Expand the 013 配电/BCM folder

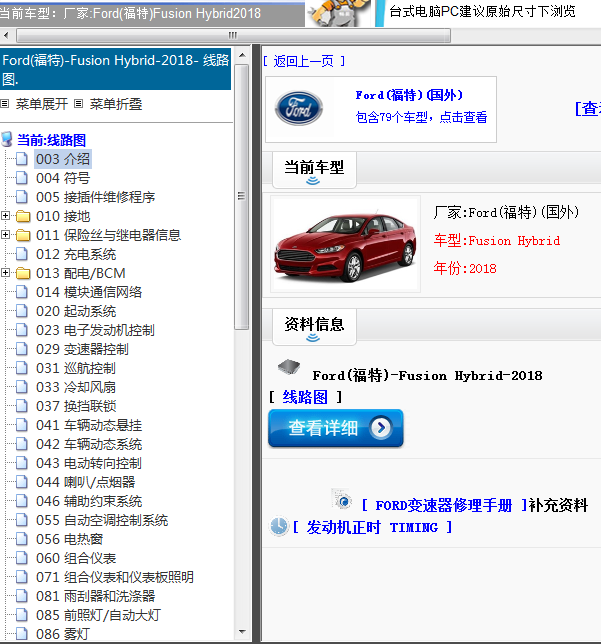coord(5,273)
